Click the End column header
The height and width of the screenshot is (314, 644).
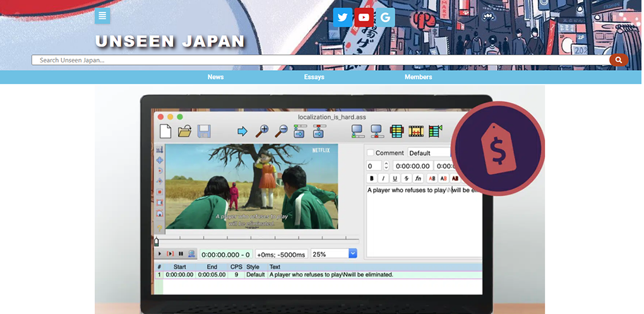tap(212, 267)
